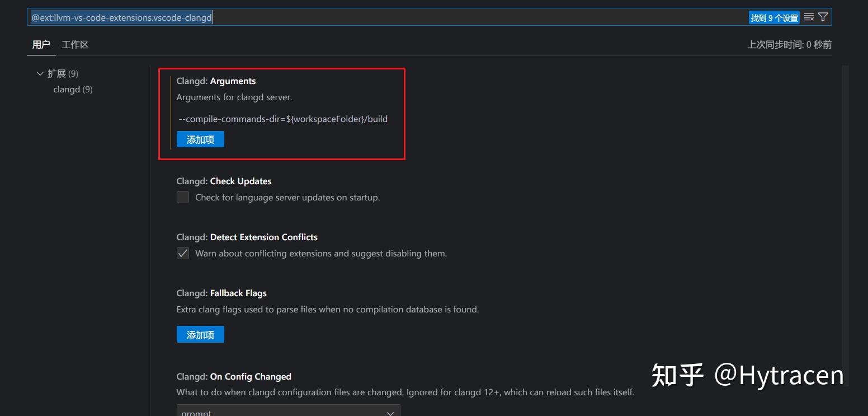Click the Clangd: On Config Changed title
868x416 pixels.
(x=234, y=377)
